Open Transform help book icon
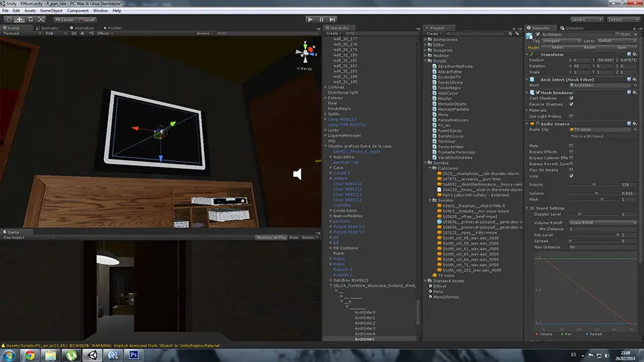 point(629,54)
